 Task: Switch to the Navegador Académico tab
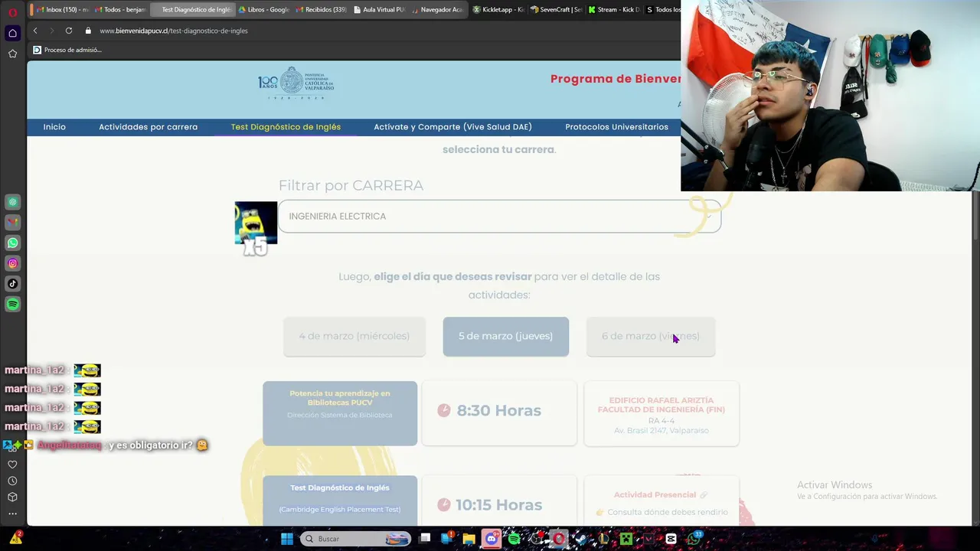tap(436, 10)
